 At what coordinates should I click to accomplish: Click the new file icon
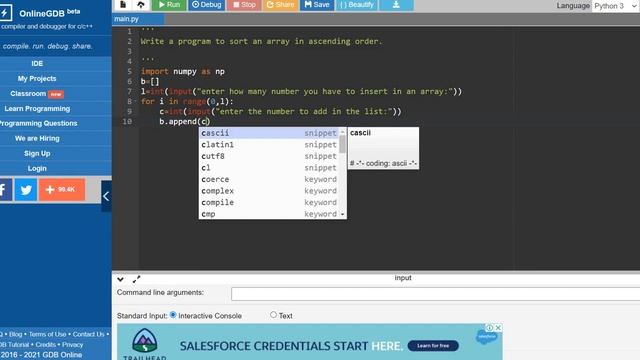click(x=123, y=4)
